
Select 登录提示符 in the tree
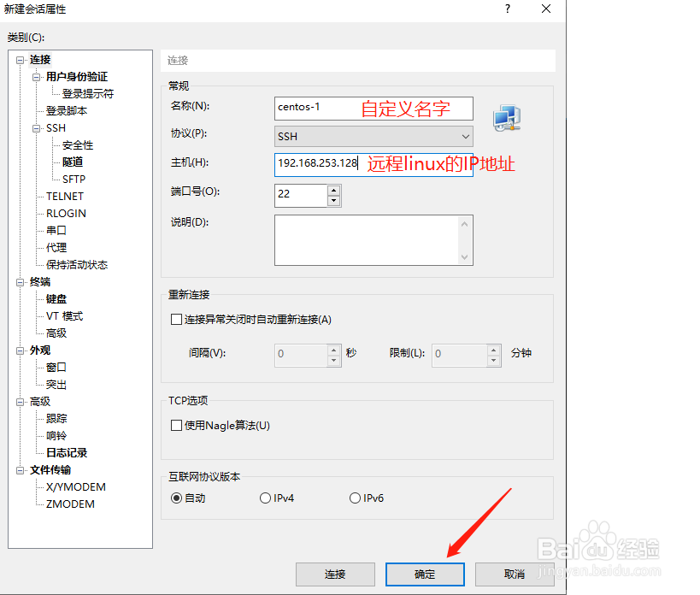click(x=88, y=94)
